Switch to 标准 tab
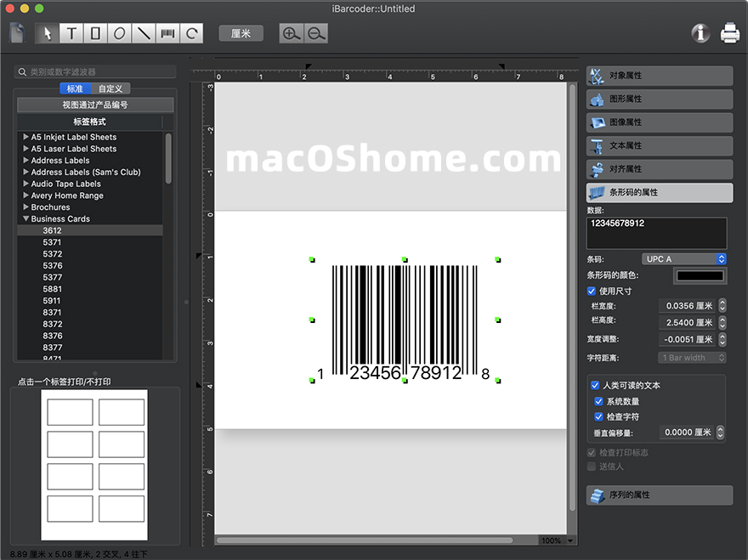The width and height of the screenshot is (748, 560). point(75,88)
